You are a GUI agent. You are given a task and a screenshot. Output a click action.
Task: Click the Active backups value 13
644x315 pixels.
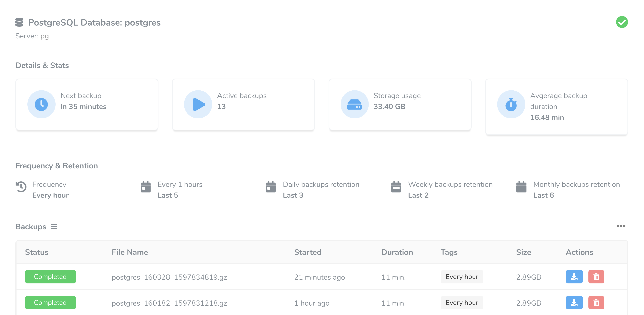(221, 107)
